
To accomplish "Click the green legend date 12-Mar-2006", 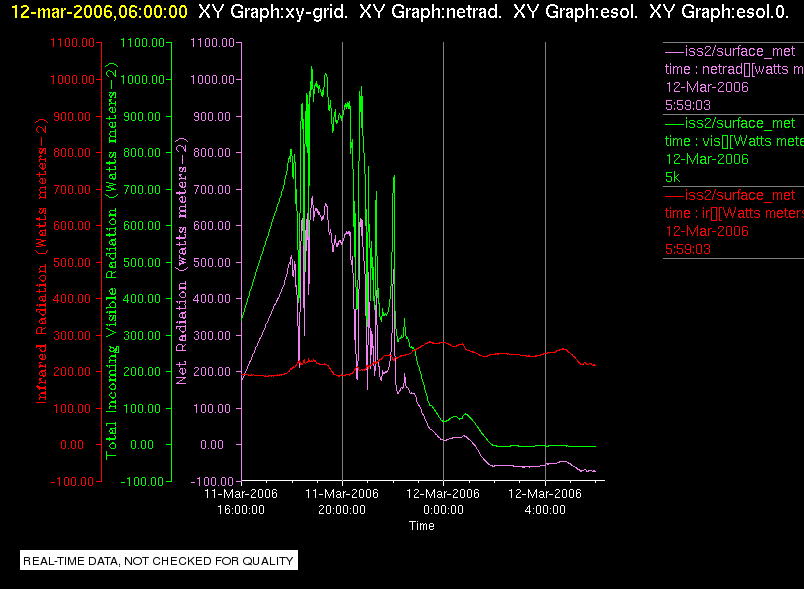I will pyautogui.click(x=707, y=159).
